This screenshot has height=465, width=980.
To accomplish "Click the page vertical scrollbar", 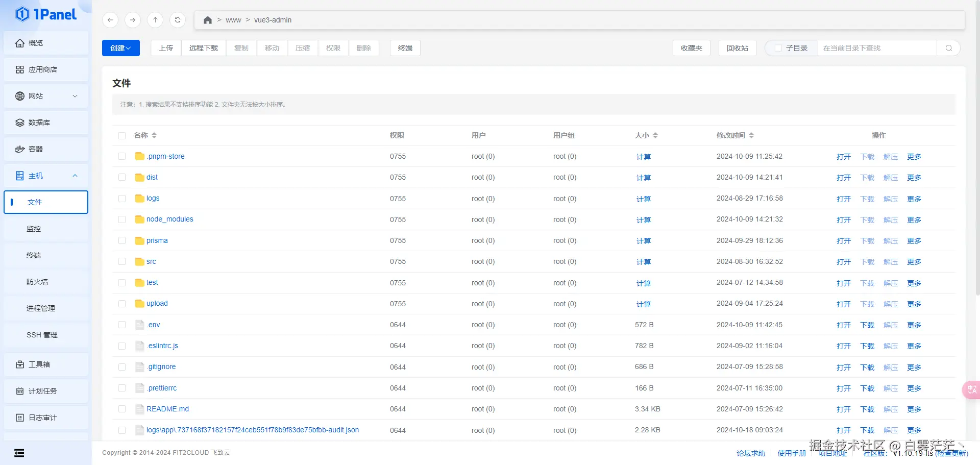I will [x=977, y=148].
